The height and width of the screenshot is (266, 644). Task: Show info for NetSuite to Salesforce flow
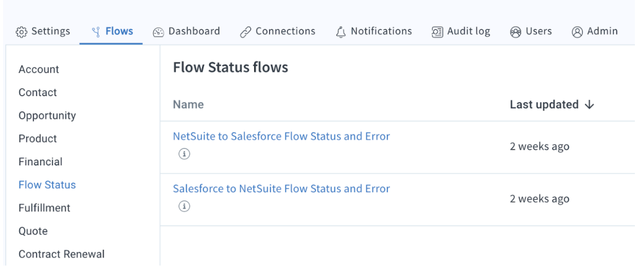pos(184,154)
